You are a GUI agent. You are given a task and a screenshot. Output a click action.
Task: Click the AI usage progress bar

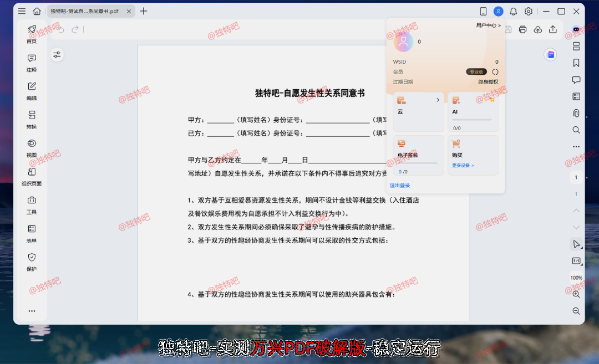tap(471, 120)
